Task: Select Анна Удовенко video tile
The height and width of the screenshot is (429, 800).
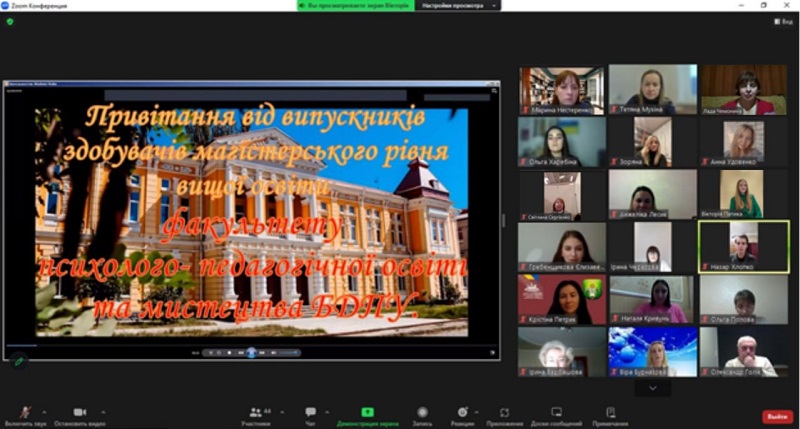Action: click(743, 143)
